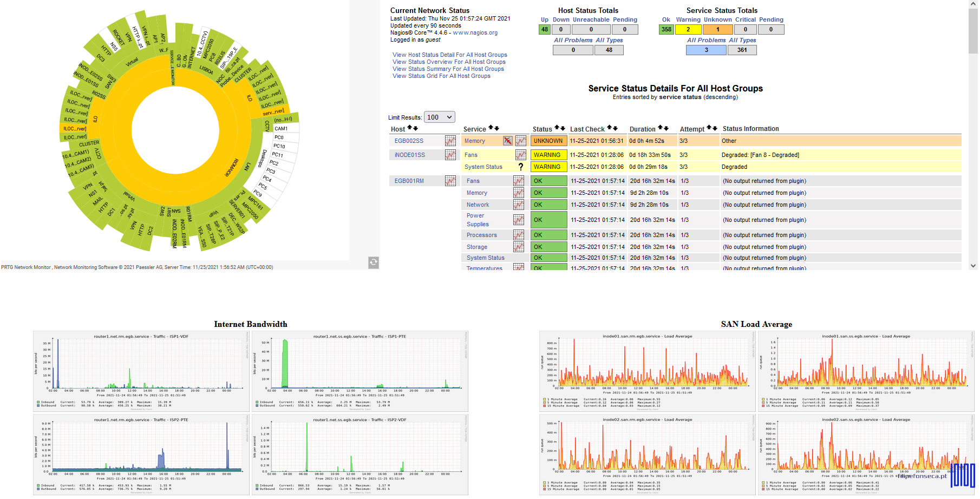Open View Host Status Detail For All Host Groups

(449, 55)
